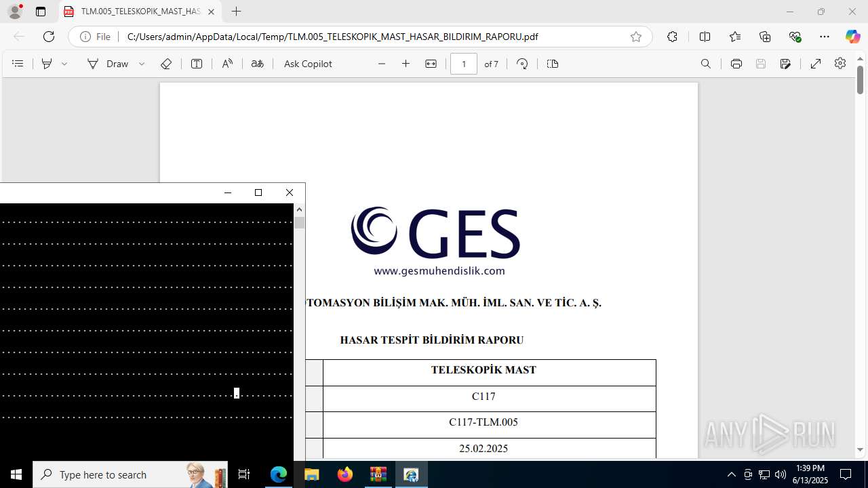
Task: Open the notifications center icon
Action: tap(846, 474)
